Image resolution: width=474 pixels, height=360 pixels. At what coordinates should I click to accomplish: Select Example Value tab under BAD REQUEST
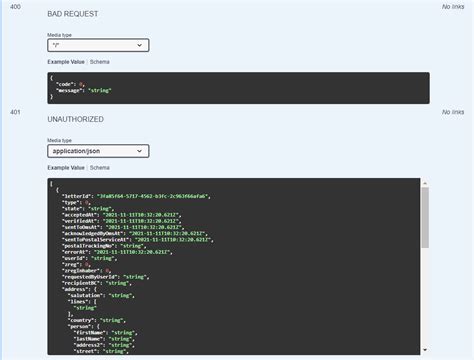coord(66,62)
